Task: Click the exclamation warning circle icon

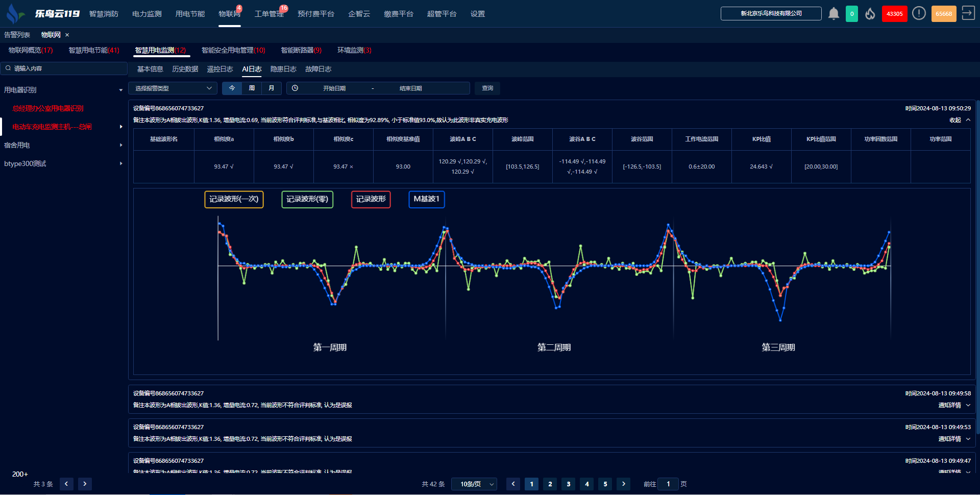Action: point(919,14)
